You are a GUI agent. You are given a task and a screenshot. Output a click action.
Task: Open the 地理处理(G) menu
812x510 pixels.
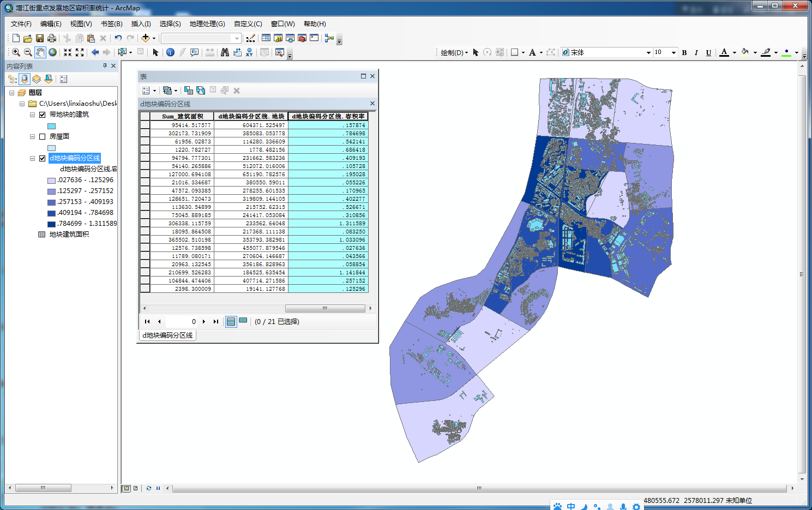[x=207, y=24]
